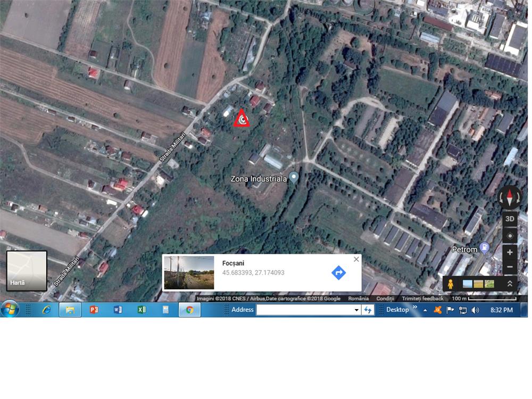
Task: Expand the imagery carousel with the up chevron
Action: tap(509, 284)
